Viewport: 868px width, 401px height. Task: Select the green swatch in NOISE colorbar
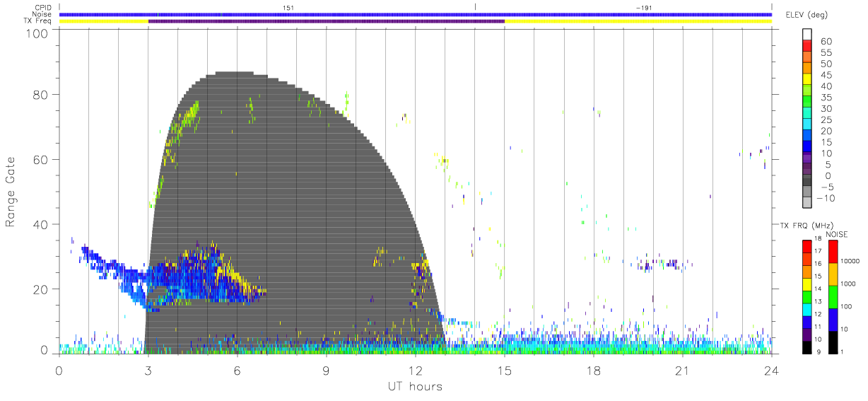tap(832, 297)
